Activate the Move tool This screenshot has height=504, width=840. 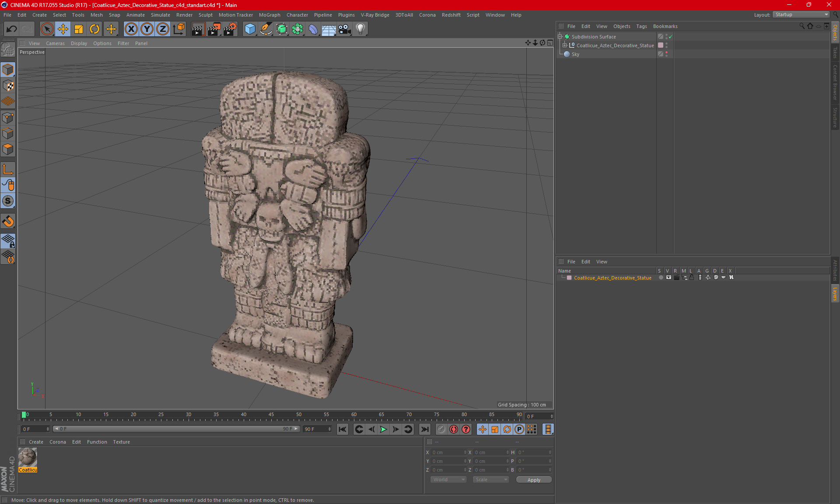[x=63, y=29]
